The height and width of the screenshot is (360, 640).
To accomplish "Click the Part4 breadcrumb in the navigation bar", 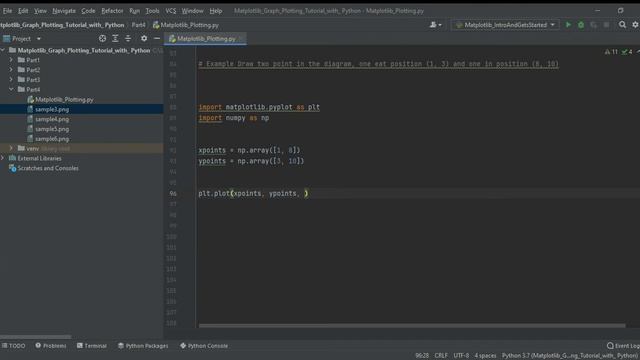I will coord(138,25).
